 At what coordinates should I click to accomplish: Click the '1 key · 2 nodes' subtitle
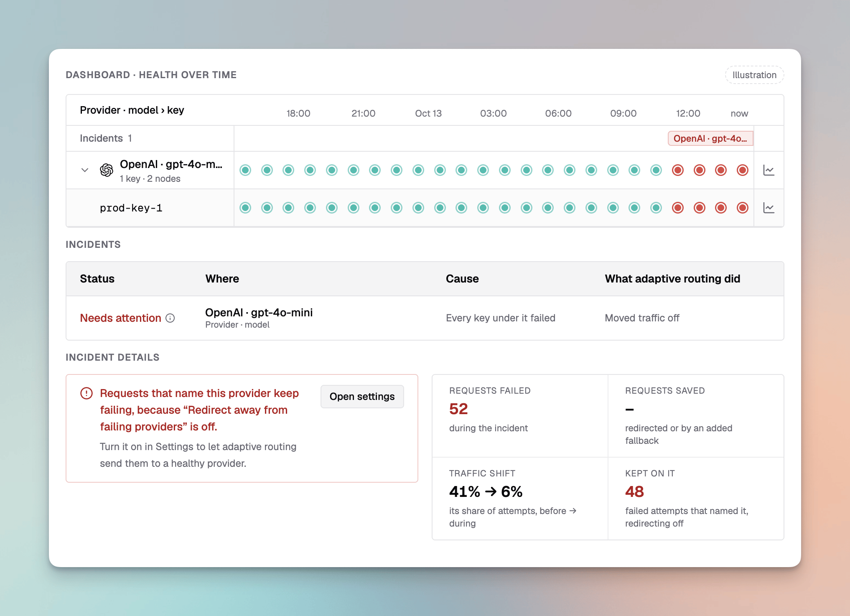[150, 179]
